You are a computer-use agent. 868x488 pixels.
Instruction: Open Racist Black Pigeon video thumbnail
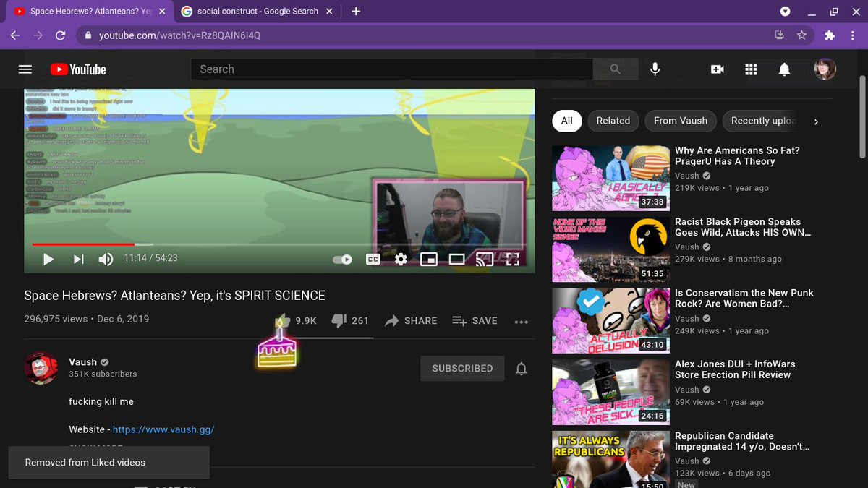pos(610,249)
